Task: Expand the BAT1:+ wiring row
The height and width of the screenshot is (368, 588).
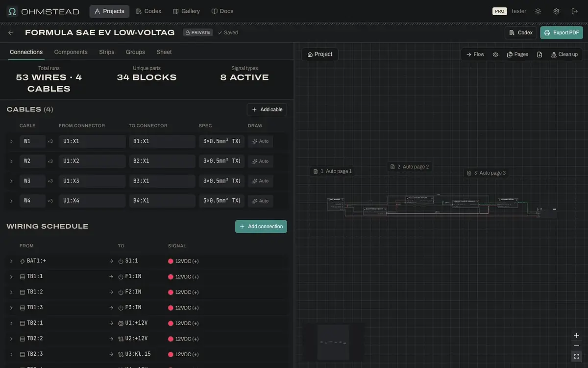Action: point(11,261)
